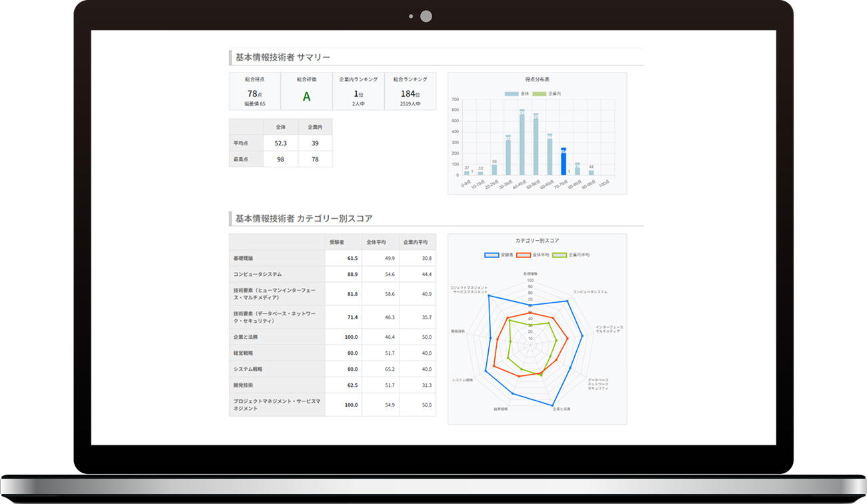The image size is (867, 504).
Task: Toggle the 全体 legend in the score distribution chart
Action: (x=517, y=94)
